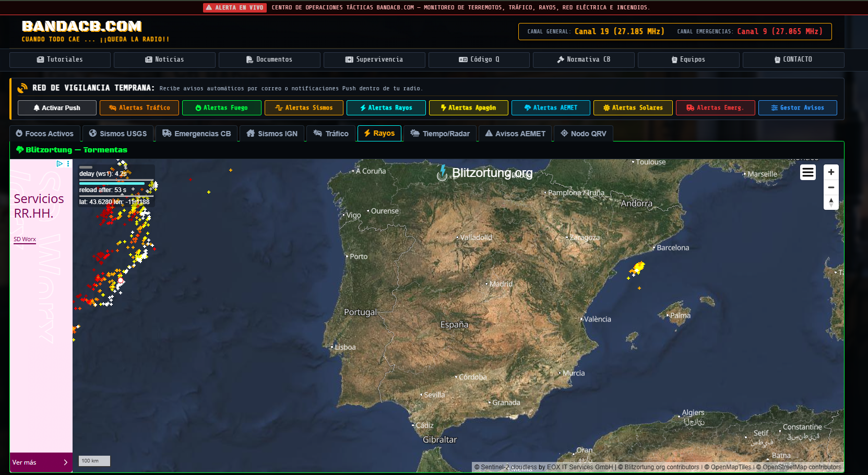Click the València label on the map

(597, 319)
